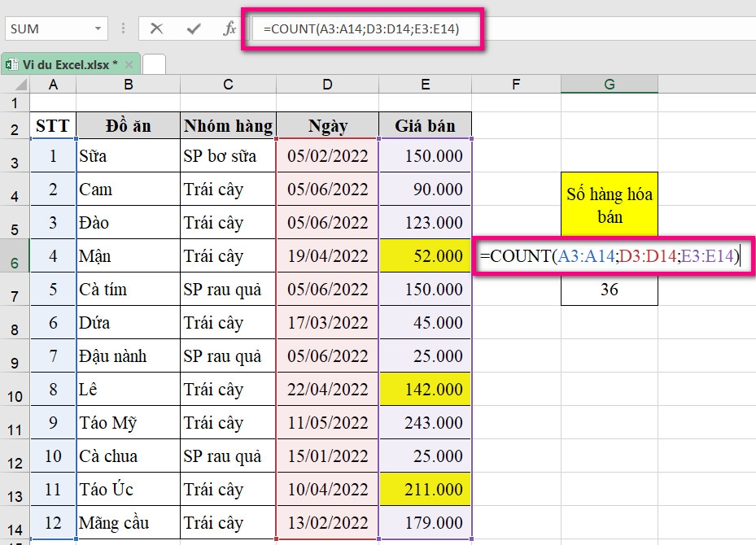This screenshot has height=545, width=756.
Task: Click cell G7 showing 36
Action: 609,290
